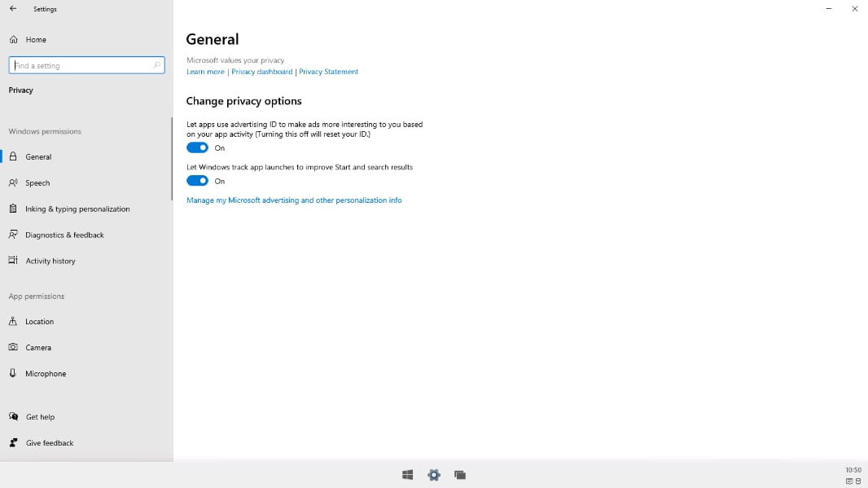868x488 pixels.
Task: Click the Location pin icon
Action: 13,321
